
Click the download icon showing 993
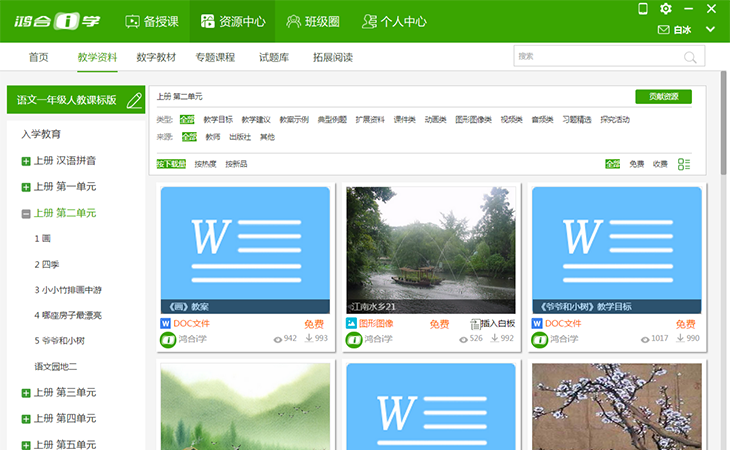(309, 338)
